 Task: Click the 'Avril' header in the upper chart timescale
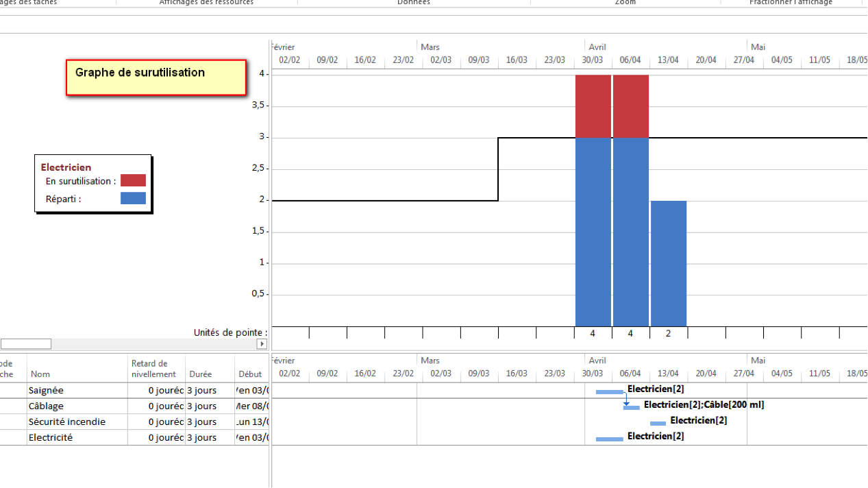tap(597, 47)
